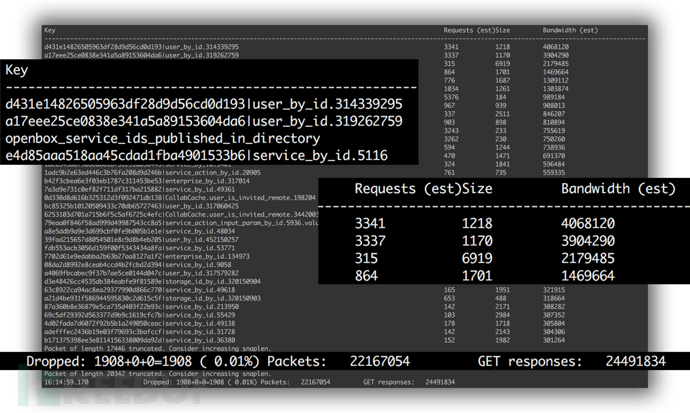Select the bandwidth value 908013

(554, 105)
